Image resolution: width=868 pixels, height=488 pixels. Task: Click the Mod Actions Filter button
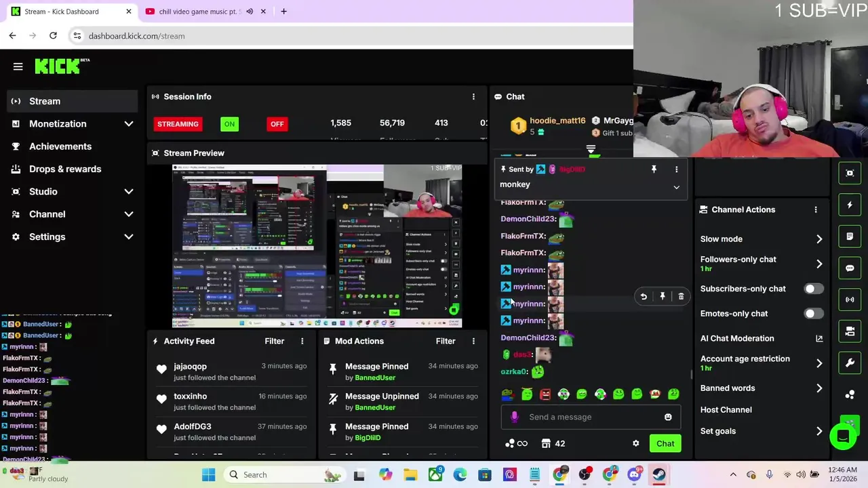(446, 341)
